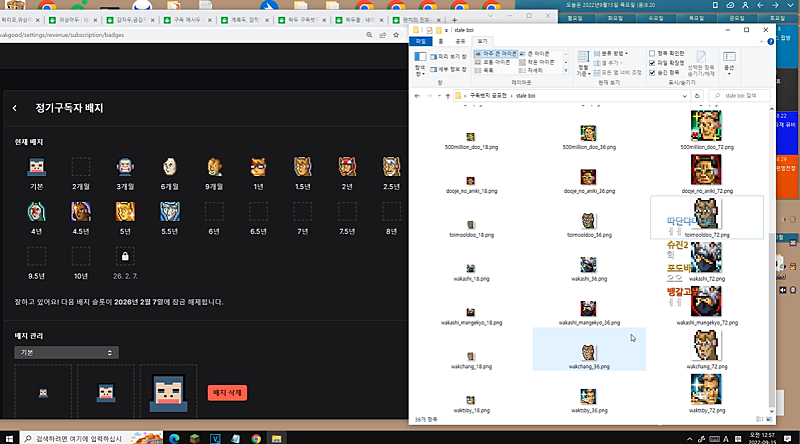
Task: Expand address bar history dropdown
Action: (684, 96)
